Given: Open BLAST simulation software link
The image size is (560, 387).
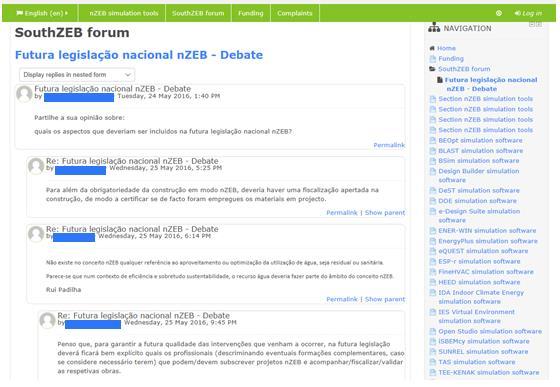Looking at the screenshot, I should pyautogui.click(x=481, y=151).
